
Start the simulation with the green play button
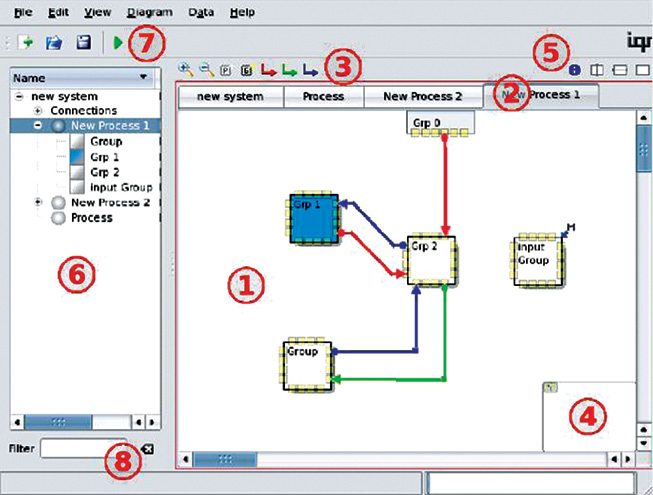click(120, 43)
